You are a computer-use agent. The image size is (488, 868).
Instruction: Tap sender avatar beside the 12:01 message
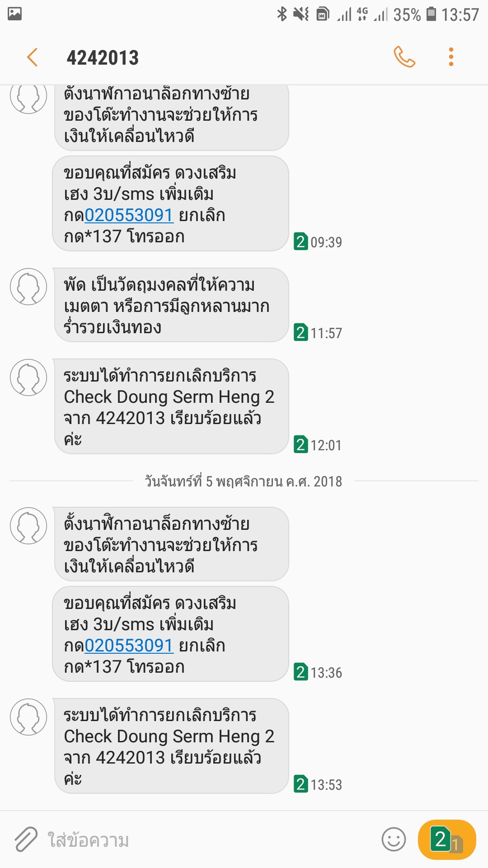click(x=28, y=377)
